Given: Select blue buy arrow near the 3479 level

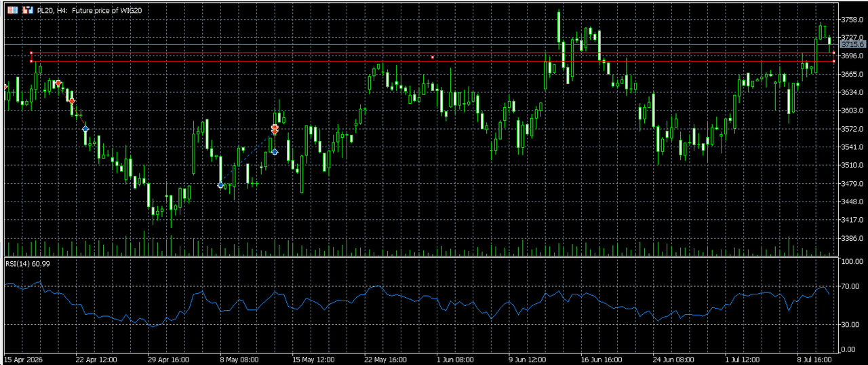Looking at the screenshot, I should click(221, 185).
